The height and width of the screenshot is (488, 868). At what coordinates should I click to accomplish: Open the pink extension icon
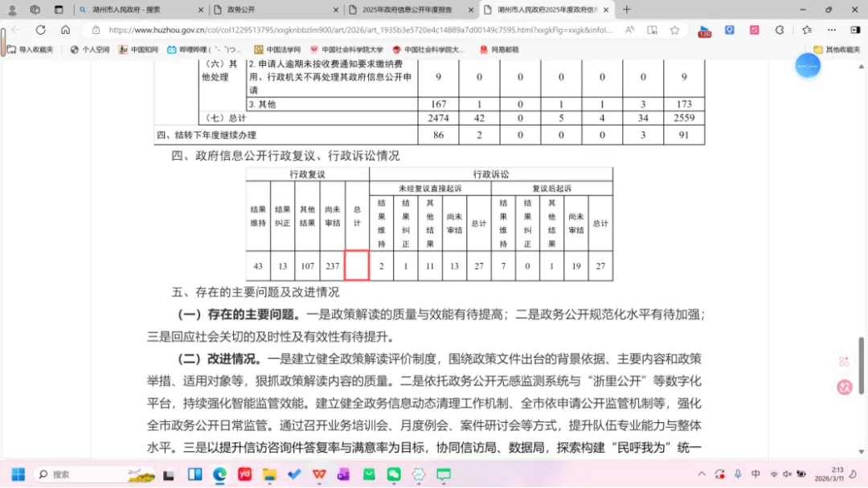tap(755, 30)
